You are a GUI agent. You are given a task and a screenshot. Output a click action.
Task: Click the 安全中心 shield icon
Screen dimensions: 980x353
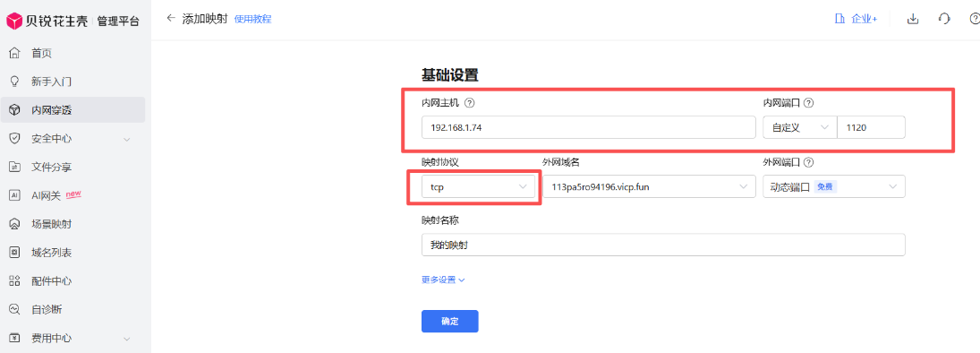pyautogui.click(x=14, y=138)
